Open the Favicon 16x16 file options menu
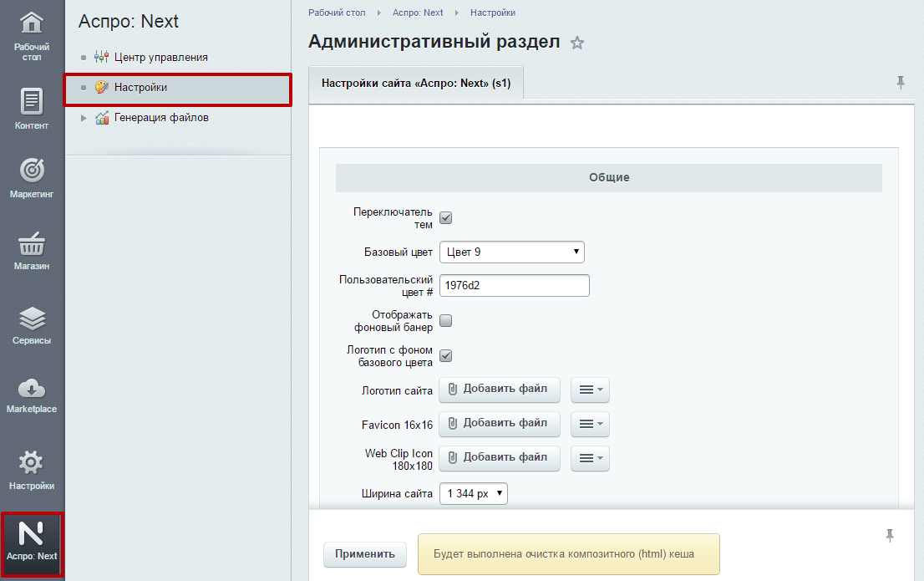 (590, 424)
